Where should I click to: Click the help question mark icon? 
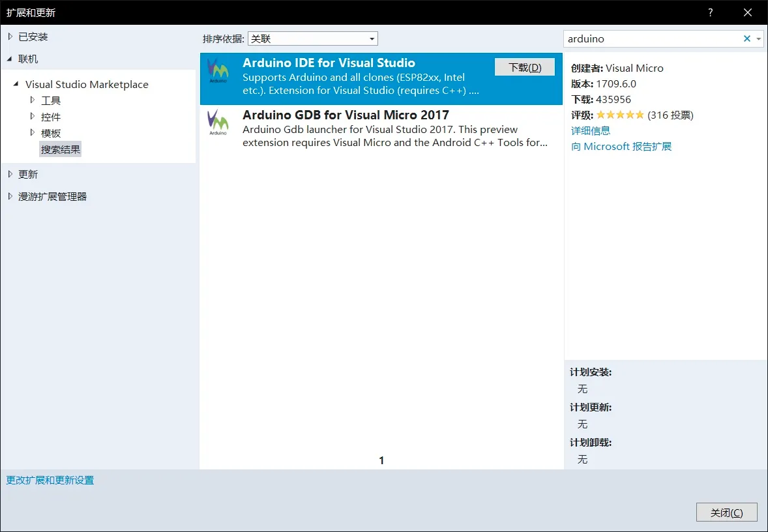711,12
